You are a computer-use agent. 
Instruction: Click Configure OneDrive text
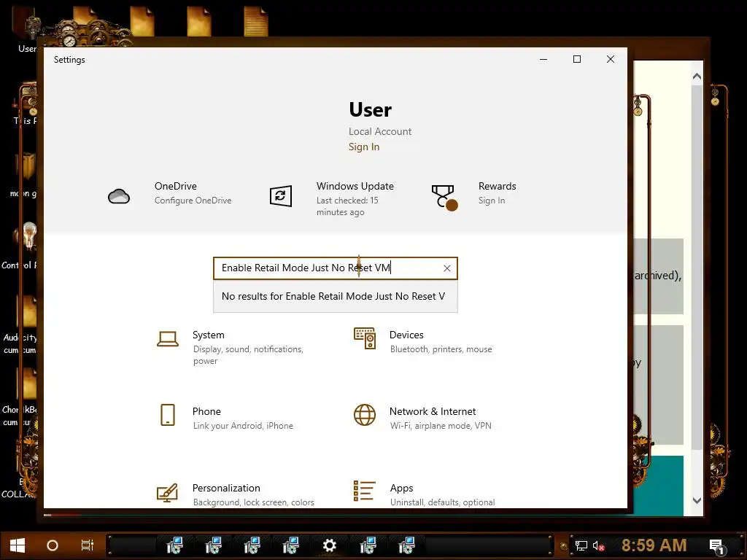click(193, 201)
